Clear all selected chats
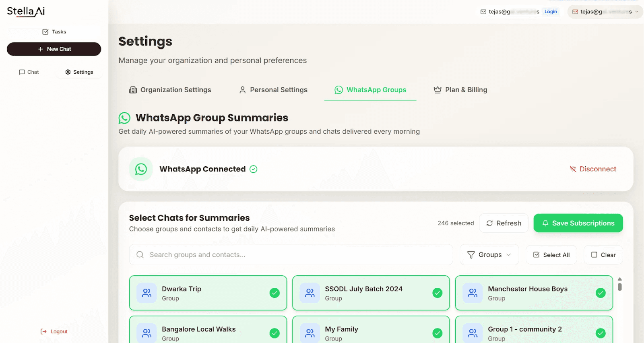Image resolution: width=644 pixels, height=343 pixels. coord(603,255)
